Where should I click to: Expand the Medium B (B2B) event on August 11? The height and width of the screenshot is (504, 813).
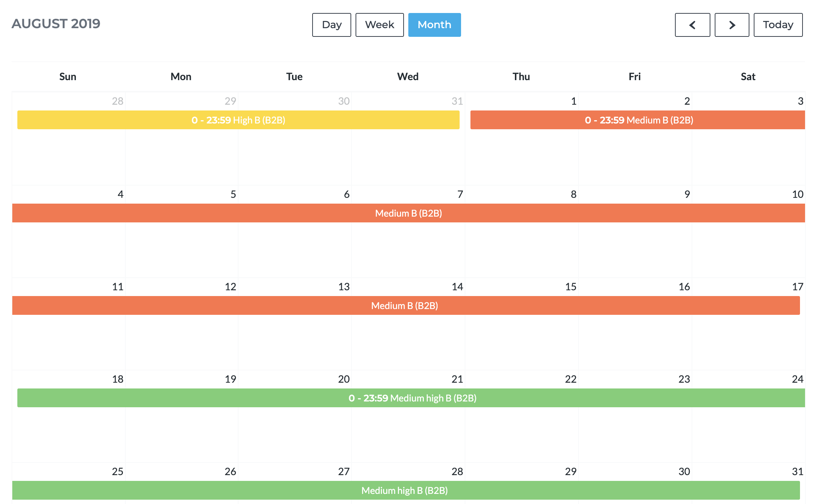click(x=68, y=305)
